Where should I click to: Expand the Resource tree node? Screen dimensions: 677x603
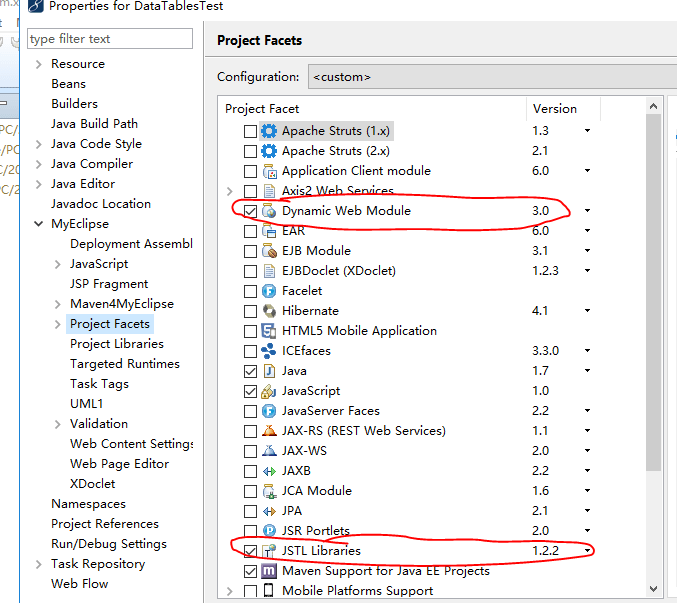coord(39,64)
